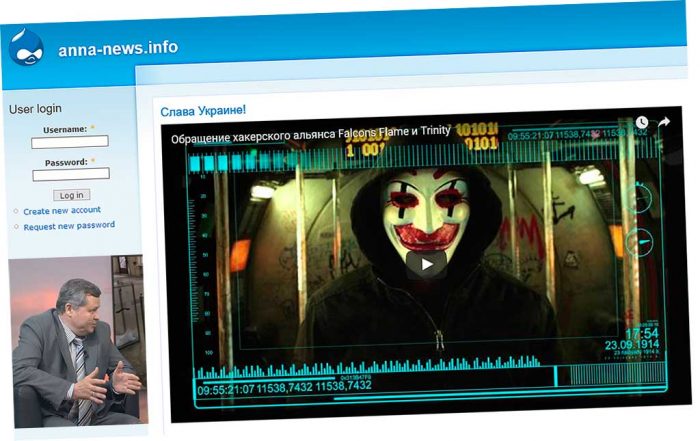
Task: Click the video title about Falcons Flame
Action: click(310, 132)
